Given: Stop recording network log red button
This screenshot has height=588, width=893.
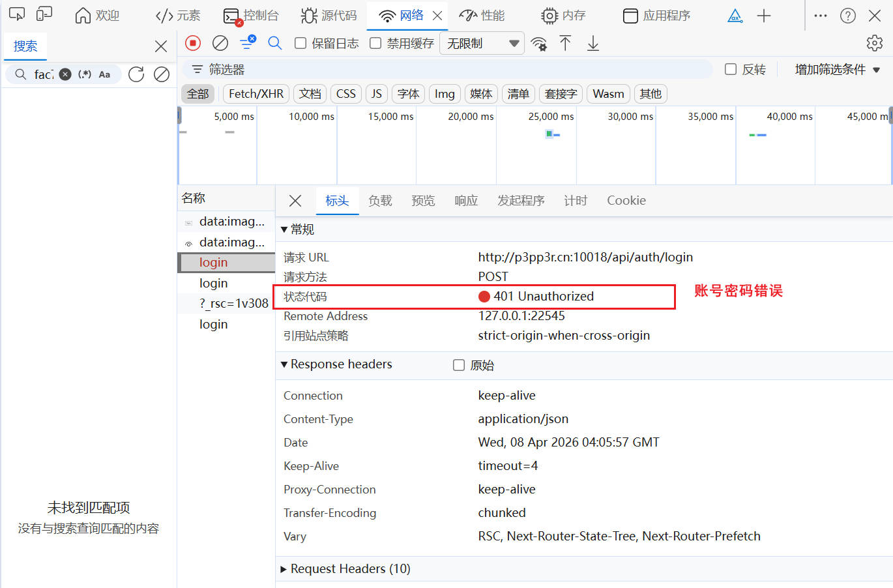Looking at the screenshot, I should 193,43.
